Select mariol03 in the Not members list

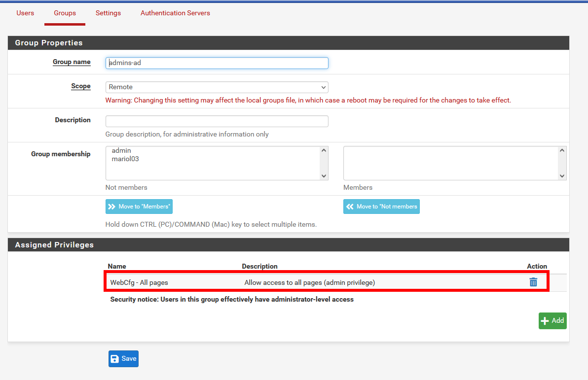[125, 159]
